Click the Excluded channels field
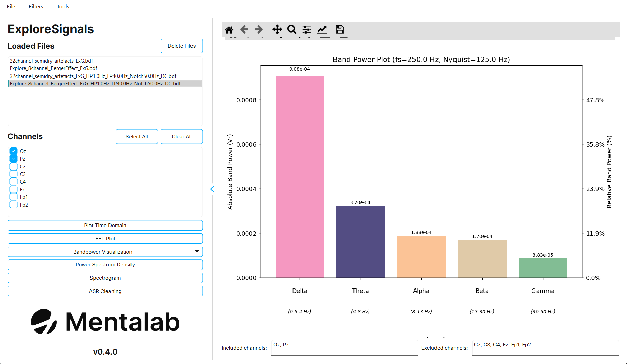Viewport: 627px width, 364px height. pos(545,348)
